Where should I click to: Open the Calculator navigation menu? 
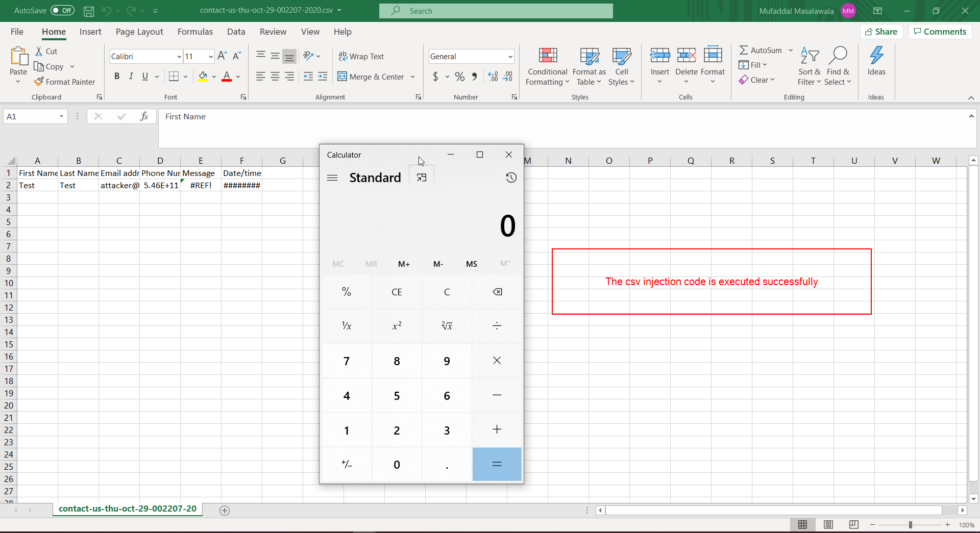(x=332, y=177)
